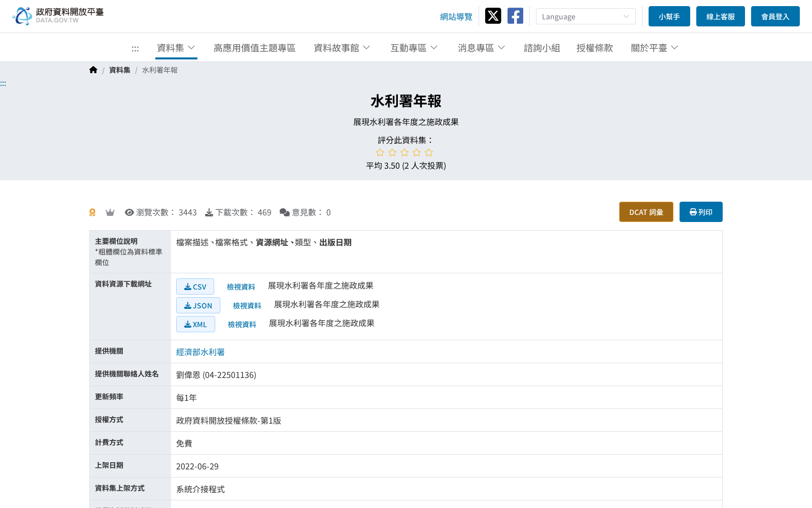
Task: Click the 免費 fee value
Action: pyautogui.click(x=184, y=443)
